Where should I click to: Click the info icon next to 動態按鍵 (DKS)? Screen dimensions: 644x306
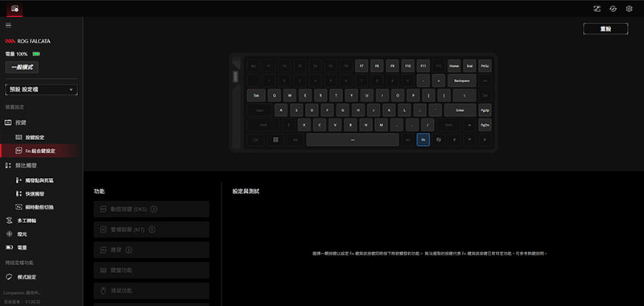pos(154,209)
